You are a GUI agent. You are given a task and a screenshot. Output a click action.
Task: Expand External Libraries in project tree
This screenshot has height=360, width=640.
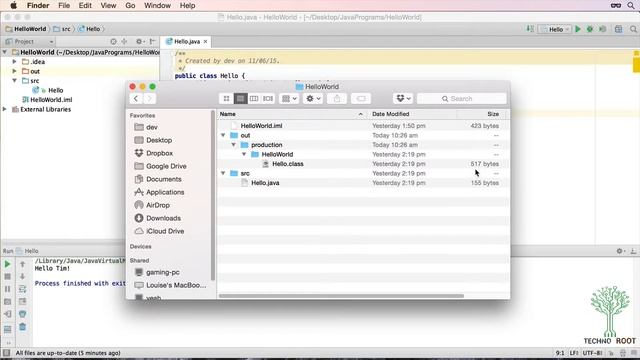click(x=4, y=109)
